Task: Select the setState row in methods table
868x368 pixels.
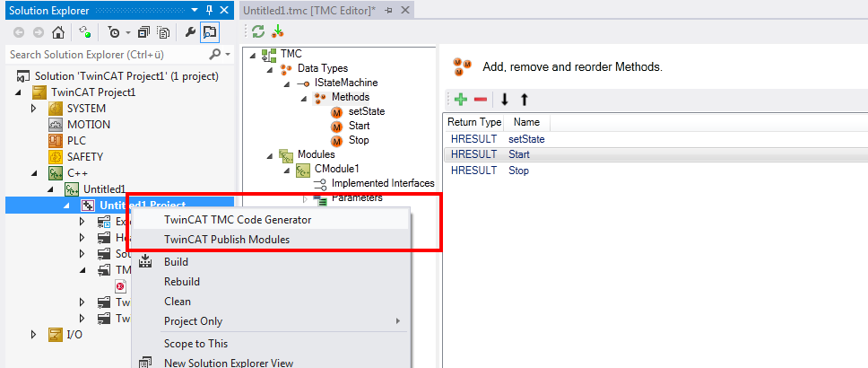Action: [655, 139]
